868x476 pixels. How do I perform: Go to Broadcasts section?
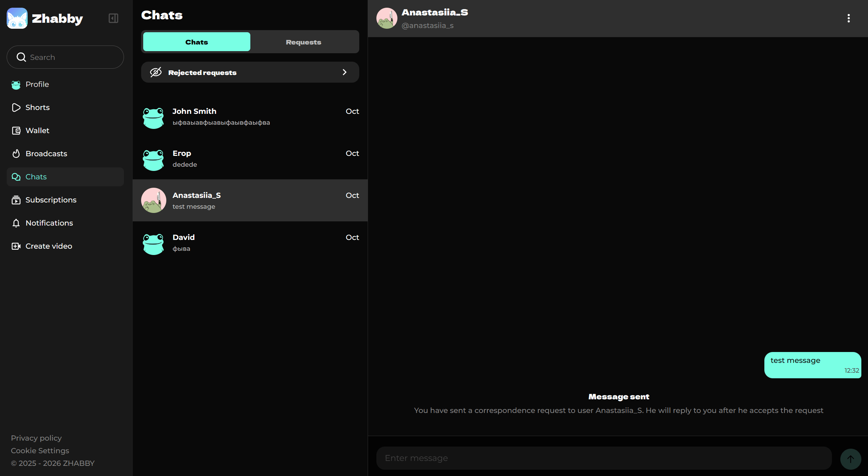coord(46,154)
